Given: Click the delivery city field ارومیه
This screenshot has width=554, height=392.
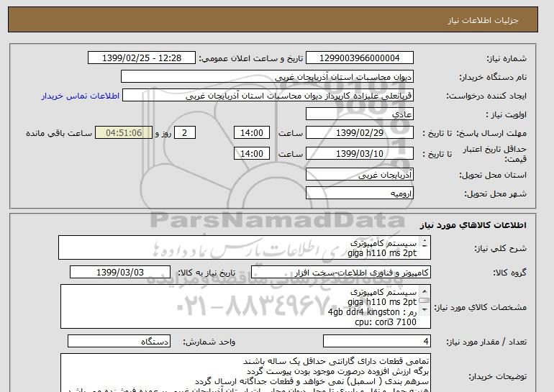Looking at the screenshot, I should tap(359, 193).
